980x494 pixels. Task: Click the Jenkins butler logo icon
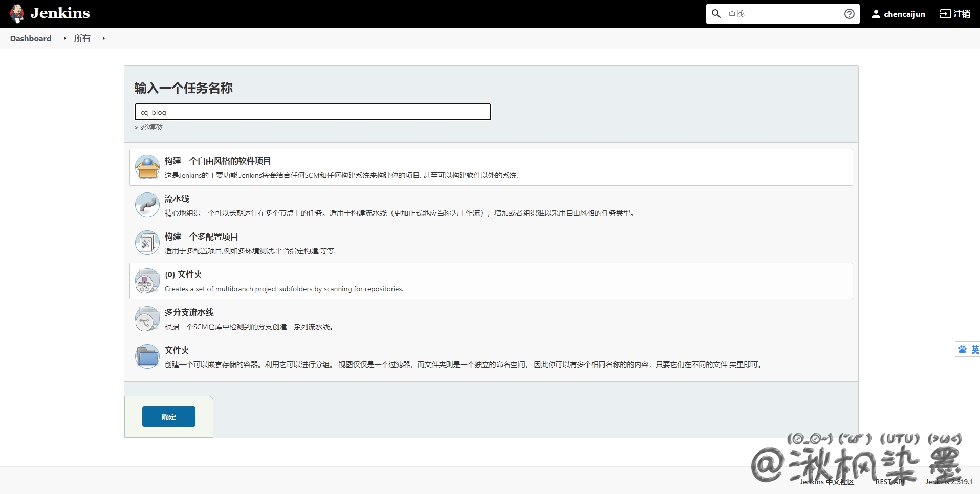pyautogui.click(x=17, y=14)
